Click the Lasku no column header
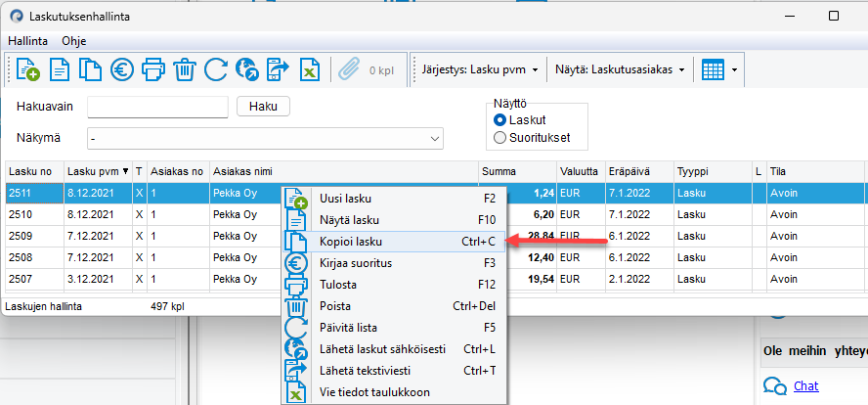This screenshot has height=405, width=868. pyautogui.click(x=35, y=172)
